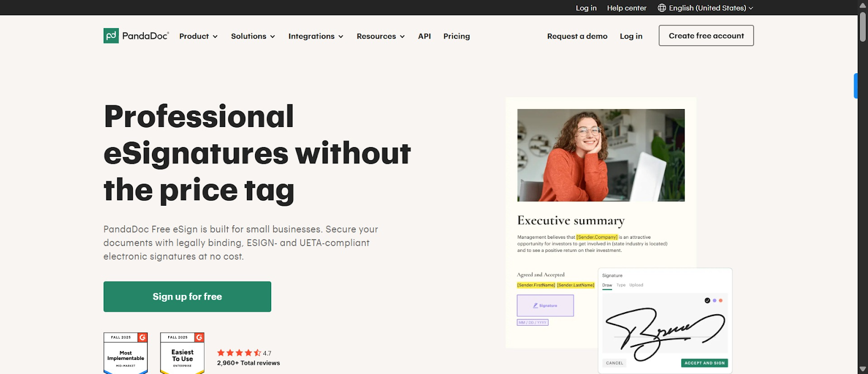
Task: Click Log in in main navigation
Action: pos(631,36)
